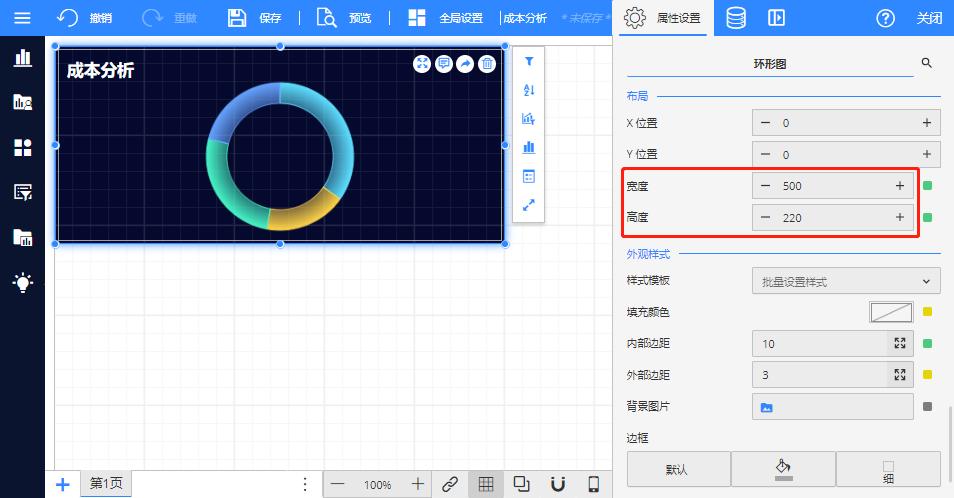Screen dimensions: 954x498
Task: Click the share arrow on the chart
Action: click(466, 64)
